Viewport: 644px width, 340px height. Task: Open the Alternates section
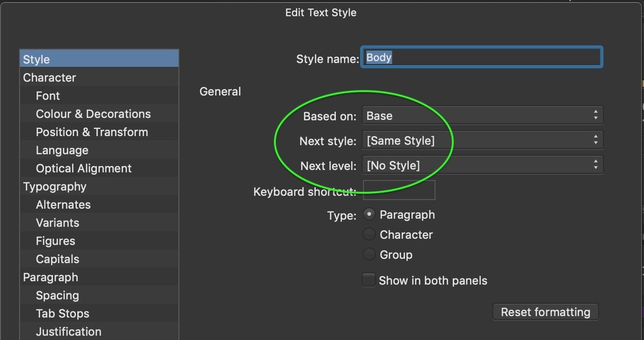point(63,204)
